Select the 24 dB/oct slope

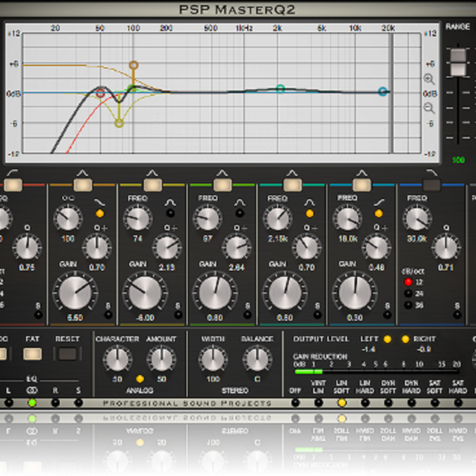tap(408, 293)
